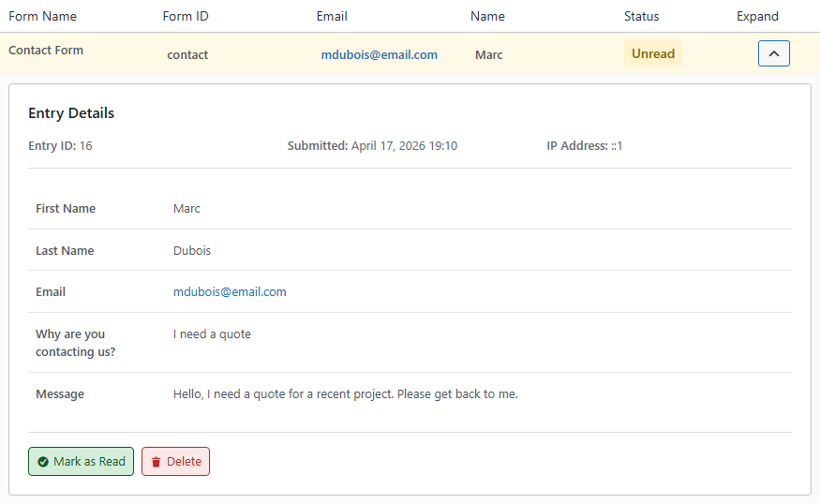Open mdubois@email.com link in table row
This screenshot has height=504, width=820.
[380, 55]
